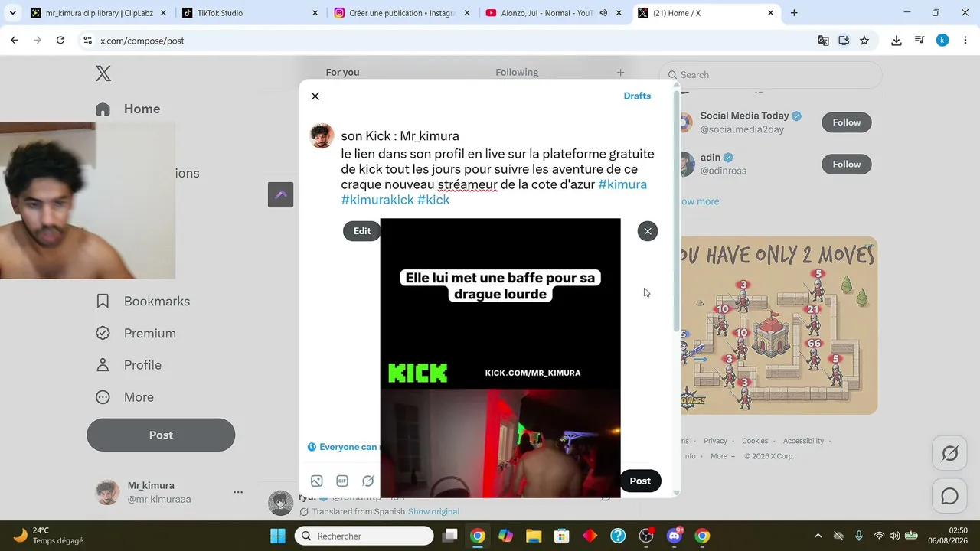The height and width of the screenshot is (551, 980).
Task: Open the Accessibility footer link
Action: 803,441
